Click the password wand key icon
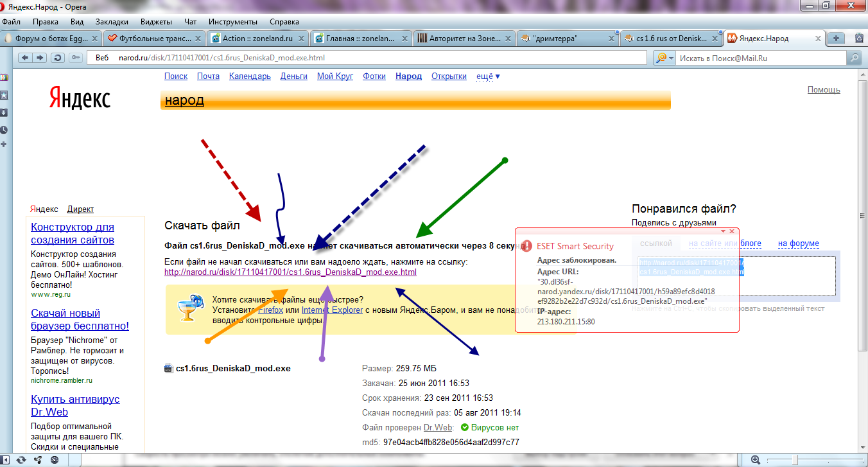Screen dimensions: 868x467 (76, 58)
